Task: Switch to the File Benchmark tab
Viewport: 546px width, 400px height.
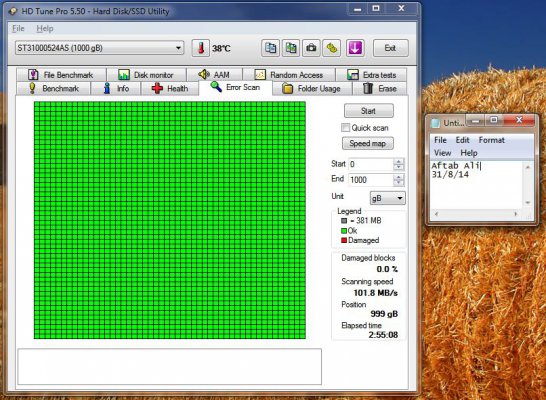Action: (x=61, y=75)
